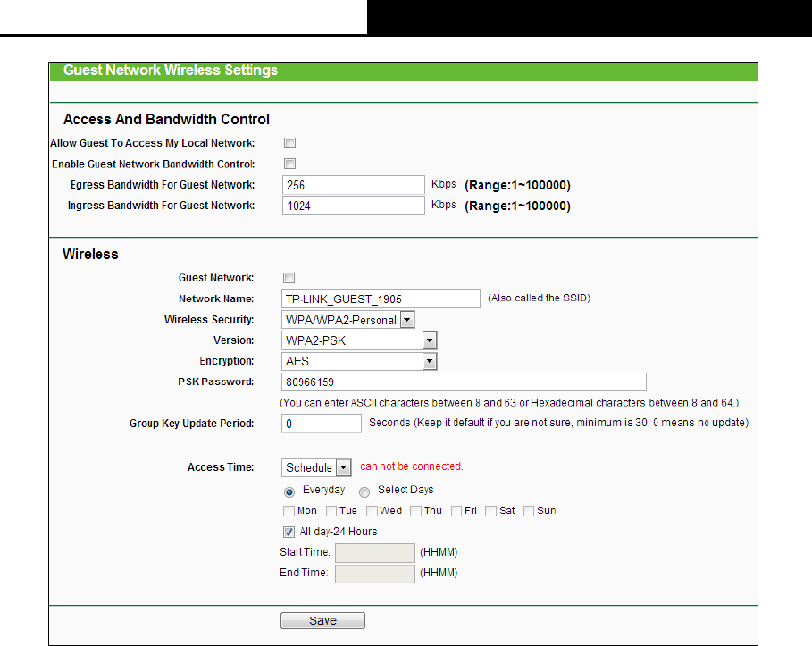Check the Mon day box
Screen dimensions: 812x646
(289, 511)
